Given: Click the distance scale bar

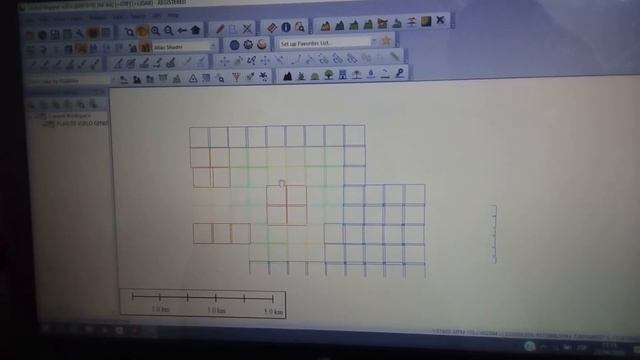Looking at the screenshot, I should pyautogui.click(x=203, y=304).
